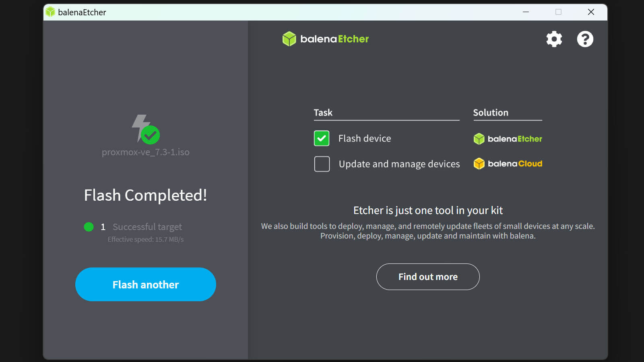
Task: Click the balenaEtcher solution logo
Action: coord(508,139)
